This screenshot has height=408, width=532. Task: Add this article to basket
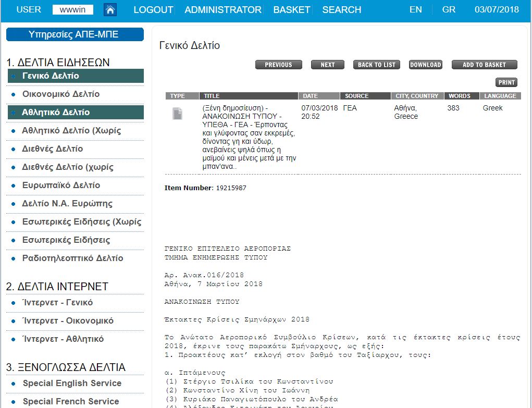point(484,65)
